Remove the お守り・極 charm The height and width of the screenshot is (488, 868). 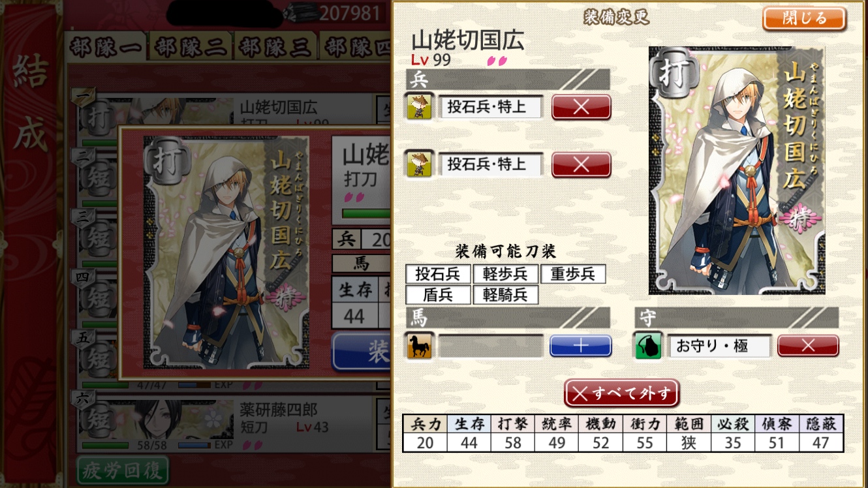[x=808, y=346]
